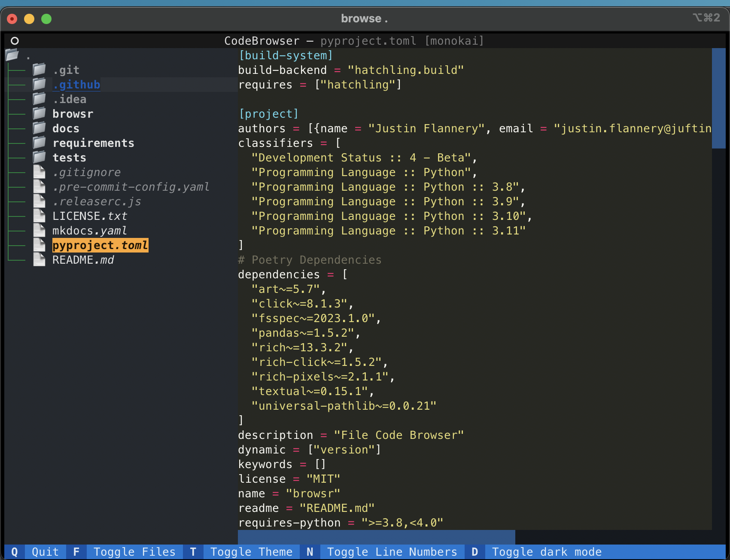
Task: Click the "pandas~=1.5.2" dependency line
Action: 307,333
